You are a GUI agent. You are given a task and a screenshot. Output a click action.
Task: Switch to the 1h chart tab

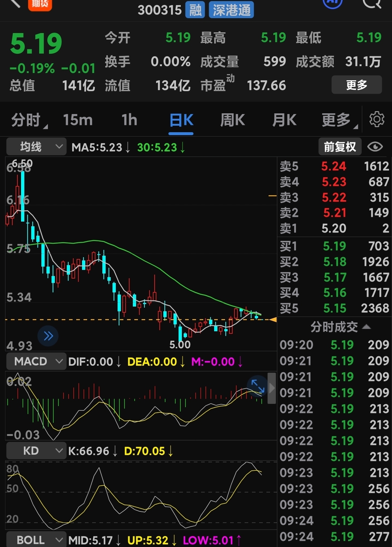point(129,120)
